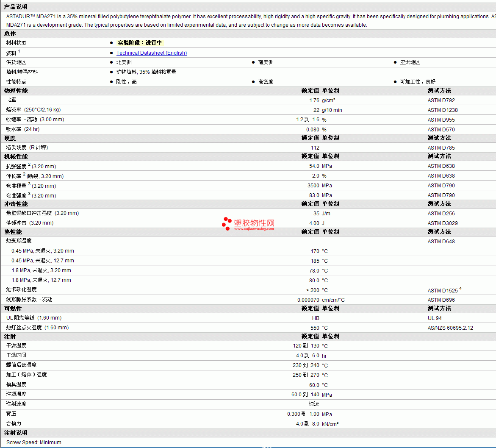Select the back pressure '0.300 到 1.00'
The image size is (496, 448).
pos(303,414)
